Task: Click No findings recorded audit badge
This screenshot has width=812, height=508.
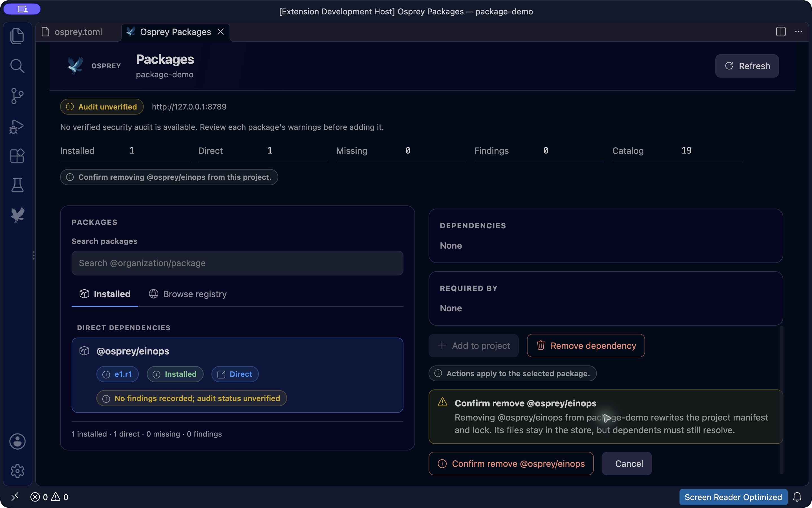Action: 192,398
